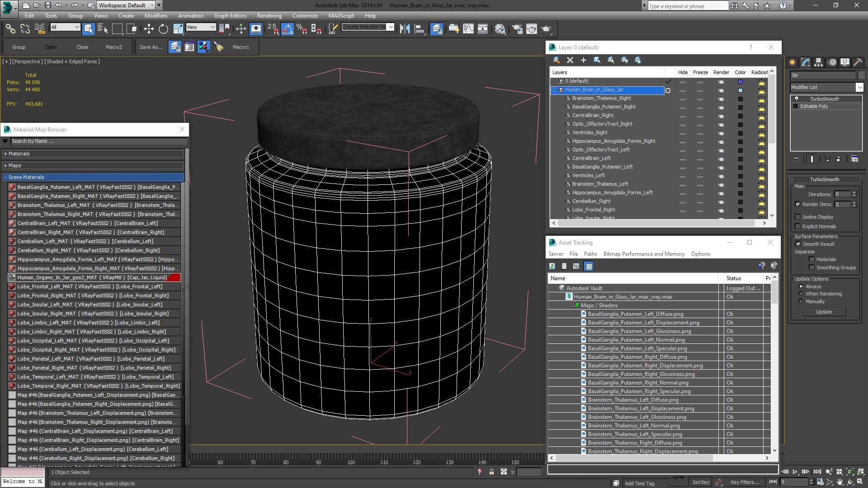This screenshot has width=868, height=488.
Task: Click the Unlink Selection tool
Action: point(25,29)
